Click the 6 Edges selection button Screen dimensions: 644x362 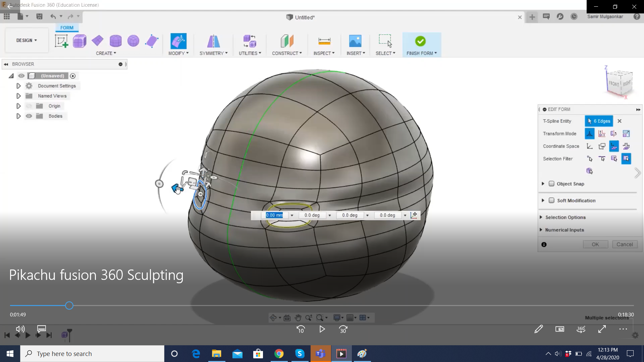click(599, 121)
